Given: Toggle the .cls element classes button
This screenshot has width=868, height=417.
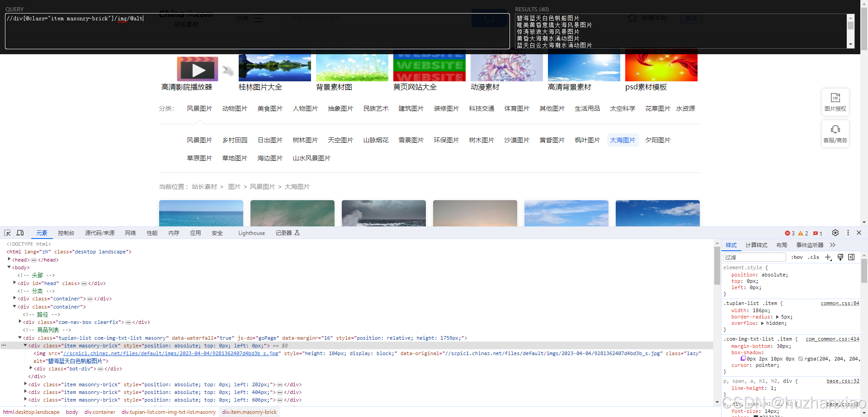Looking at the screenshot, I should click(x=813, y=257).
